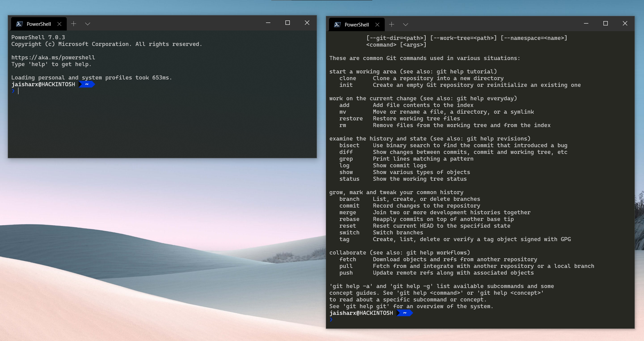Select the PowerShell tab in left window
This screenshot has height=341, width=644.
39,24
